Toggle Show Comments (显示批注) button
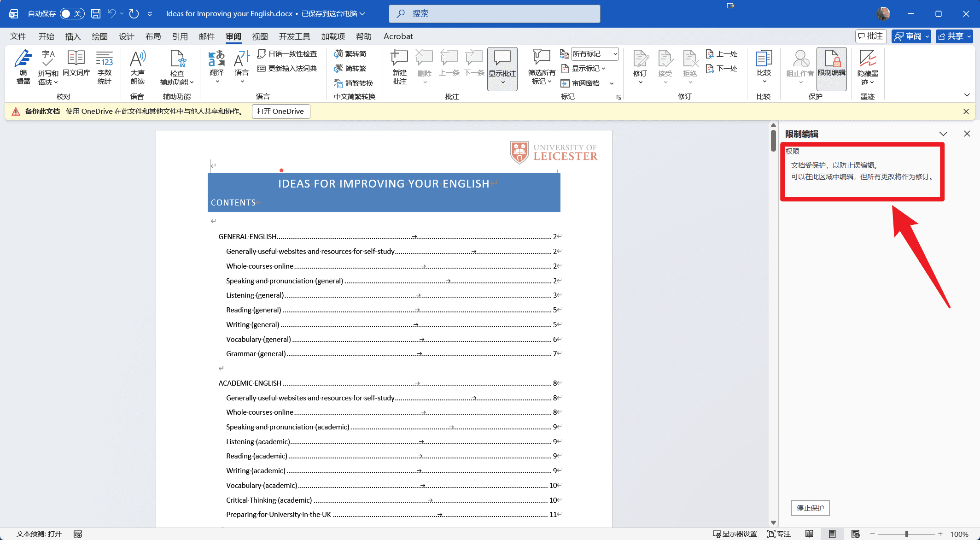The height and width of the screenshot is (540, 980). click(502, 64)
